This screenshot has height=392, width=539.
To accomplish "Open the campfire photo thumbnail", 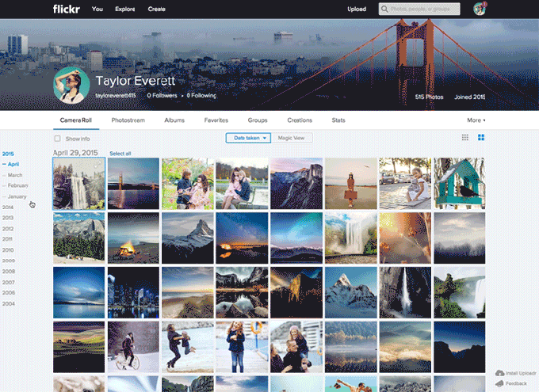I will [133, 238].
